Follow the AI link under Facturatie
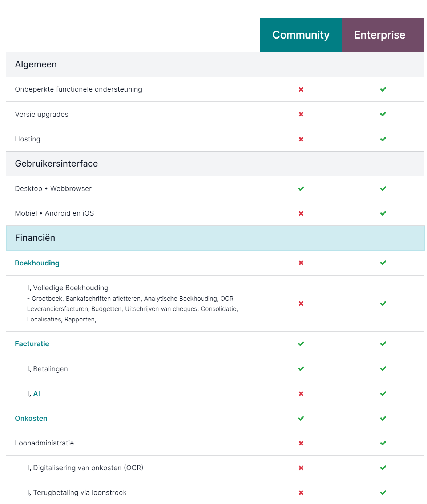Screen dimensions: 427x504 point(37,393)
